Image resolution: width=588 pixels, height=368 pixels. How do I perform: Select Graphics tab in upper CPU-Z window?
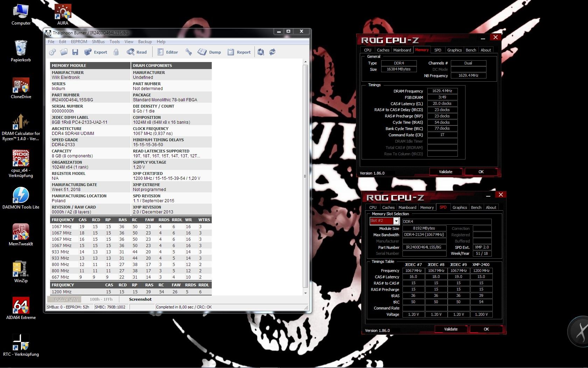click(454, 50)
